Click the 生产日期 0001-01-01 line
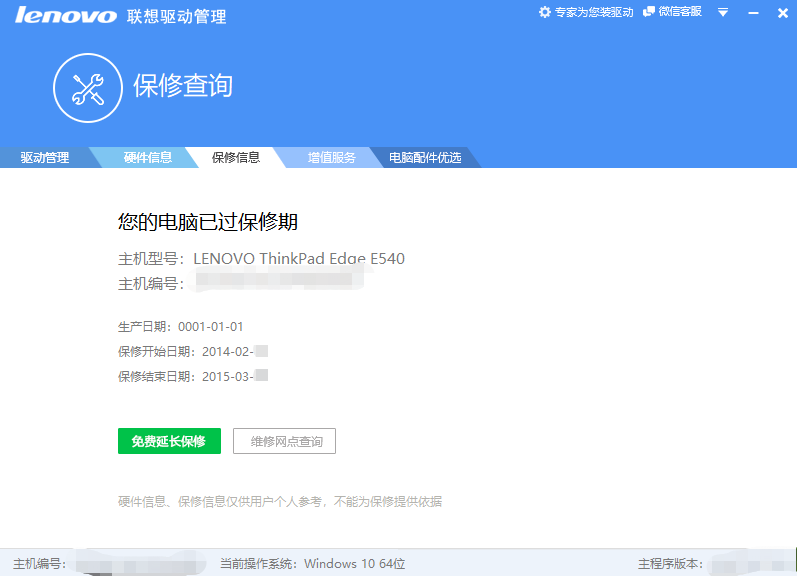The width and height of the screenshot is (797, 576). [180, 326]
